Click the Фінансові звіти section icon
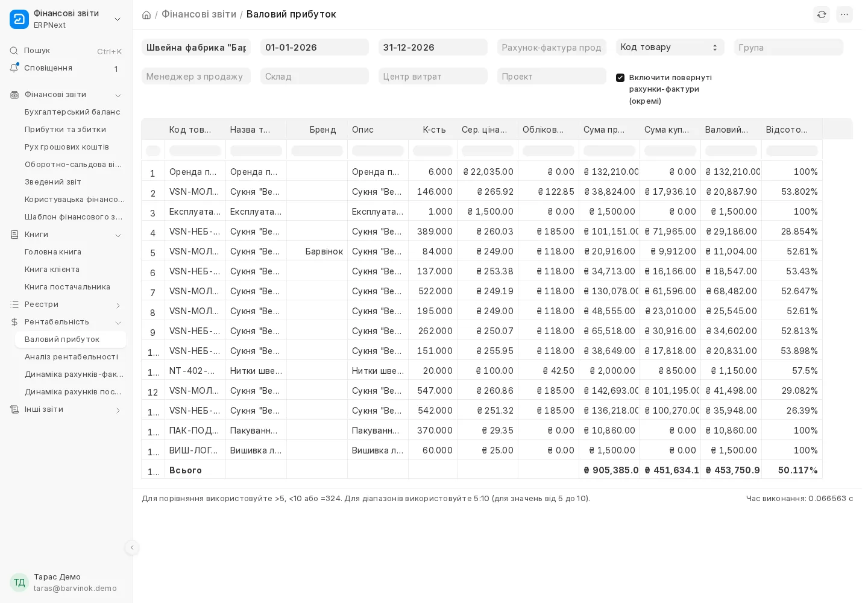868x603 pixels. tap(14, 95)
